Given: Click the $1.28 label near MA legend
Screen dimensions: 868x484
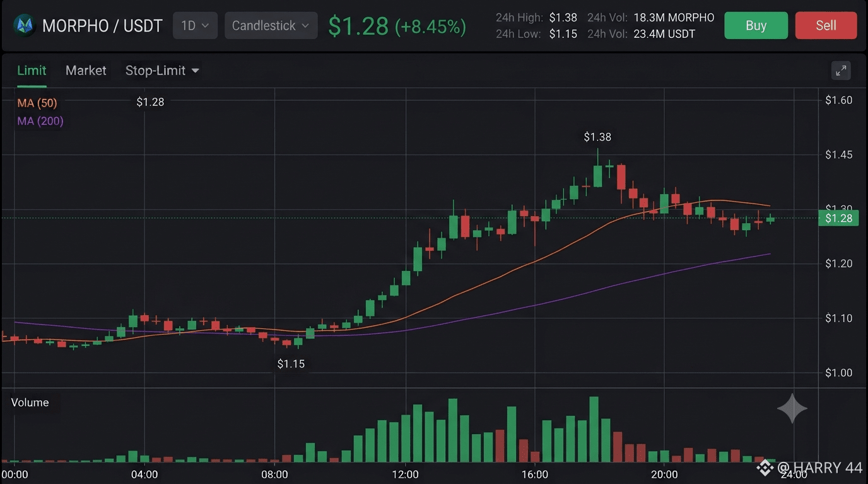Looking at the screenshot, I should coord(150,102).
